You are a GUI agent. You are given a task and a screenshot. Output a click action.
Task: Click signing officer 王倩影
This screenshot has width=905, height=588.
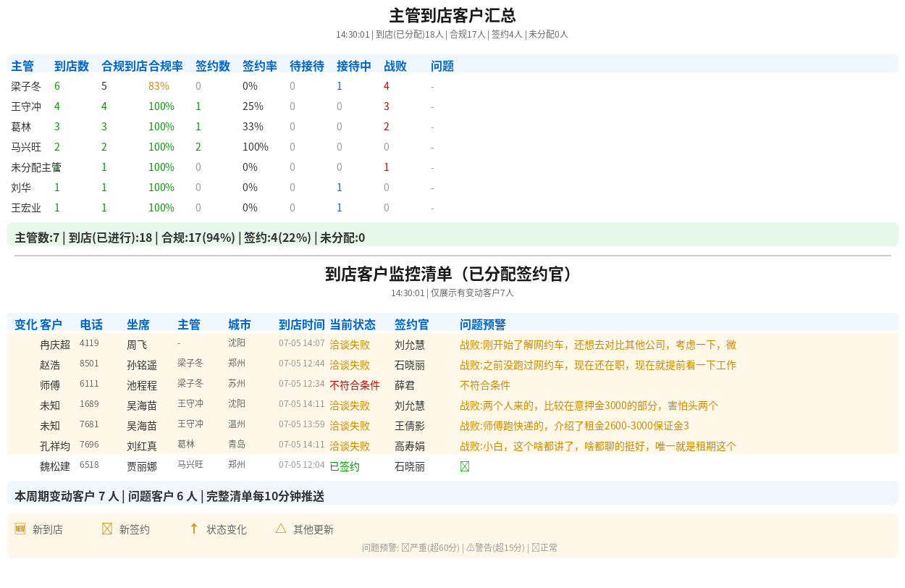point(410,426)
